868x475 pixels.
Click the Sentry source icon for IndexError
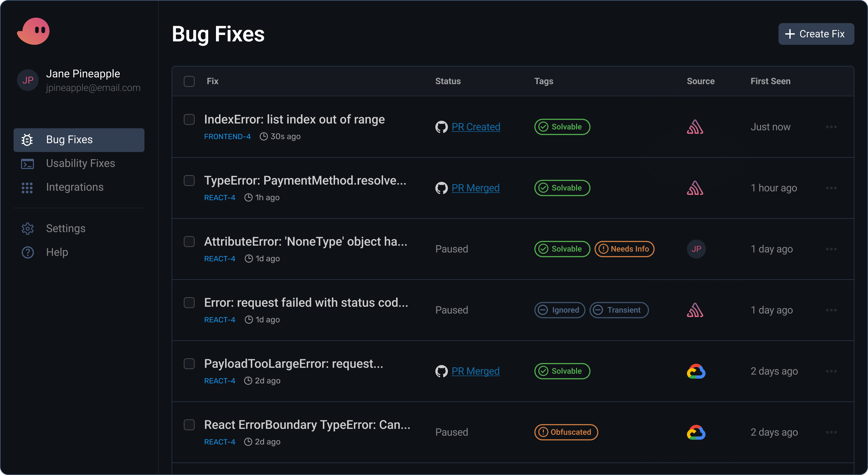tap(695, 127)
